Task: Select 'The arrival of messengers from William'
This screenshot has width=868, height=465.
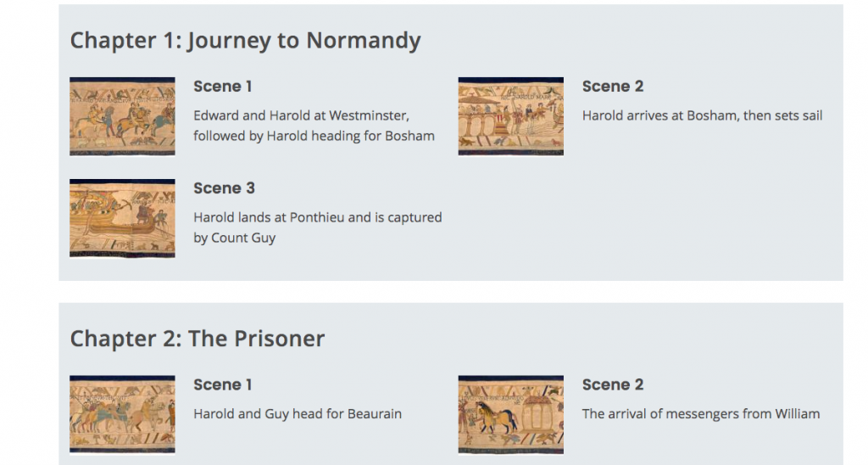Action: point(701,414)
